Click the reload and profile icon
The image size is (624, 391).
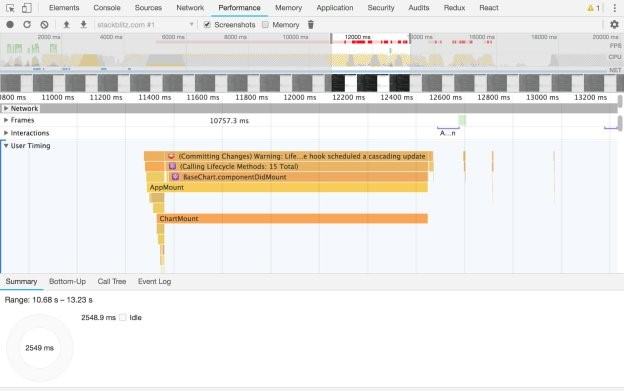[27, 25]
